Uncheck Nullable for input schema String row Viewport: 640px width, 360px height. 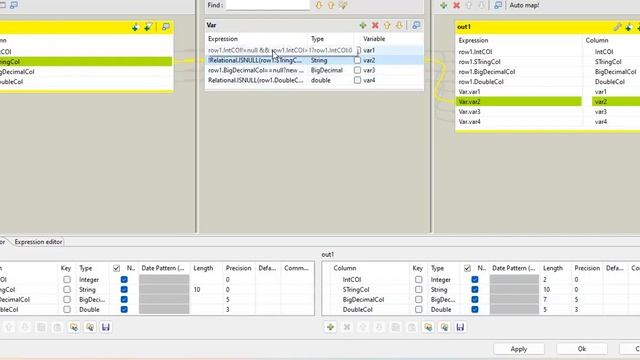click(x=124, y=289)
